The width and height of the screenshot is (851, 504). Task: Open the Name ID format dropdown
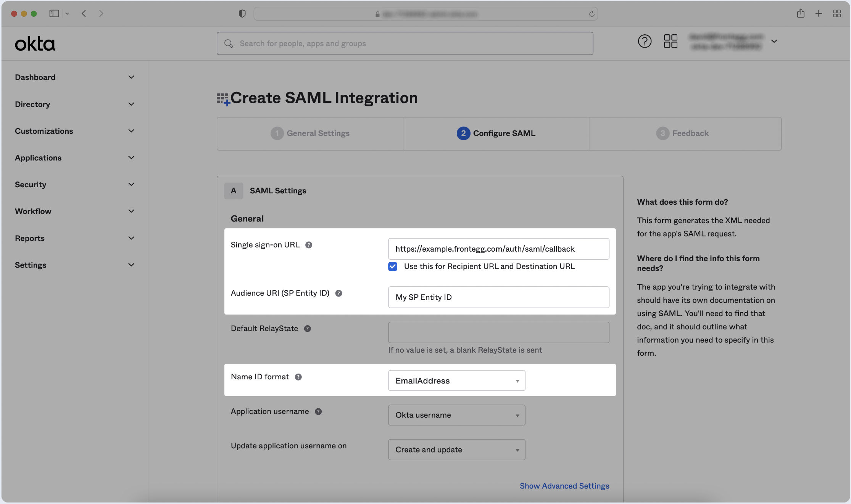click(456, 380)
